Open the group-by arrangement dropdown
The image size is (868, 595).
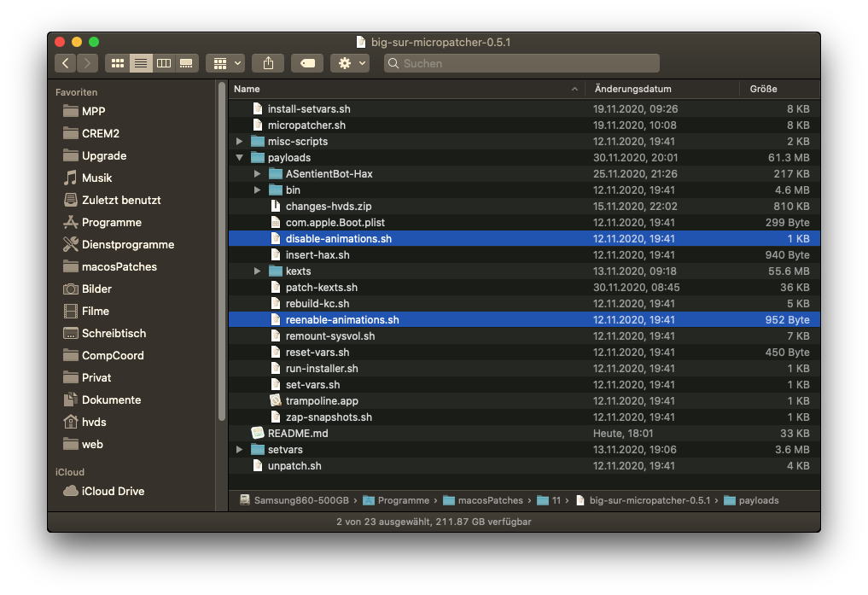[x=225, y=63]
